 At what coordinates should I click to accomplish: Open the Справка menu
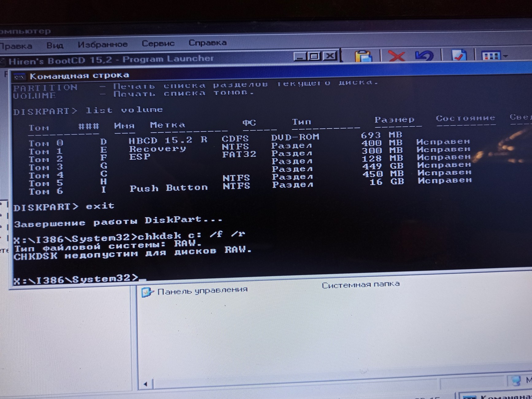[x=207, y=43]
